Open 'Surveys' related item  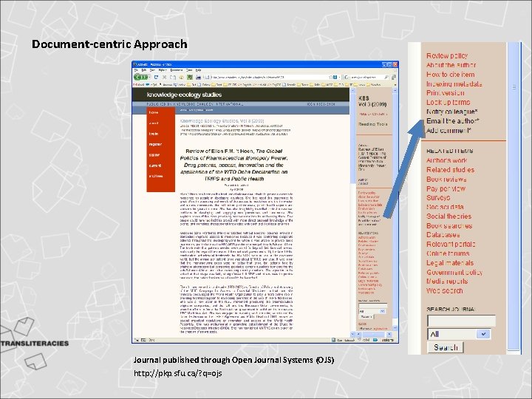point(438,197)
